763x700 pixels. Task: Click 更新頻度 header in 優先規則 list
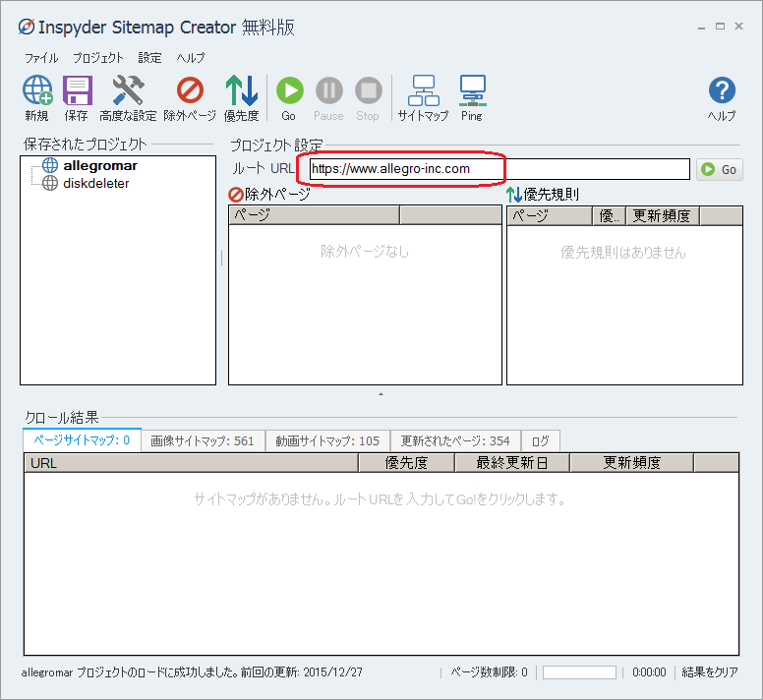(x=663, y=215)
